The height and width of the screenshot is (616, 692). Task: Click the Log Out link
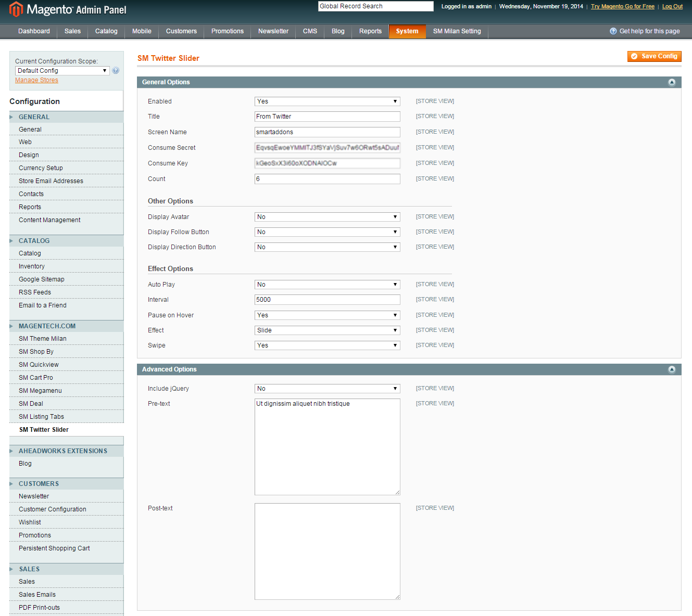click(x=672, y=6)
